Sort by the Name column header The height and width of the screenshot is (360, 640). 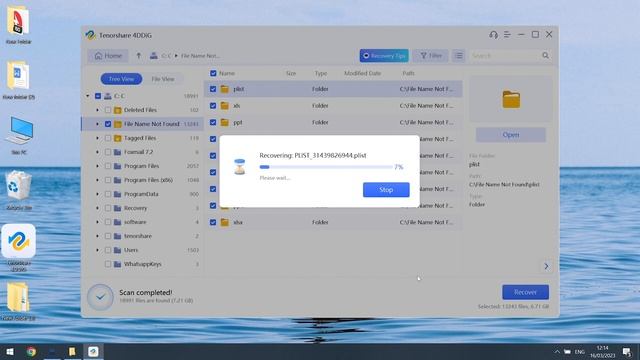[x=227, y=73]
